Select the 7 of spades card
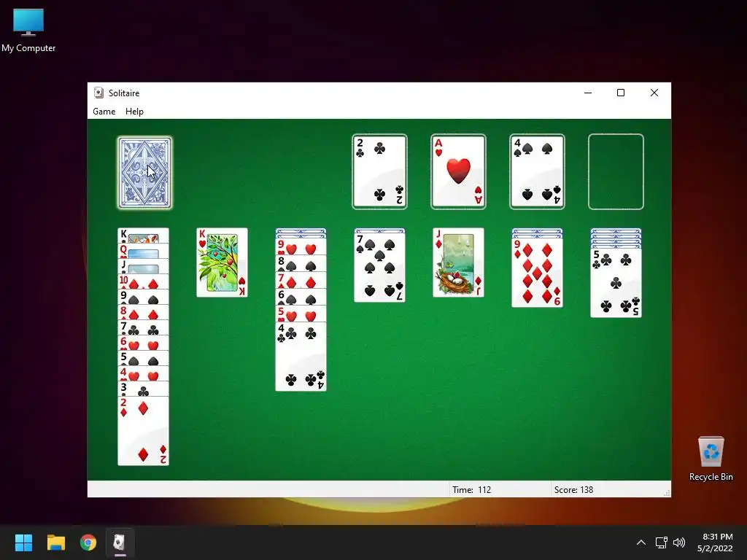 pos(379,268)
